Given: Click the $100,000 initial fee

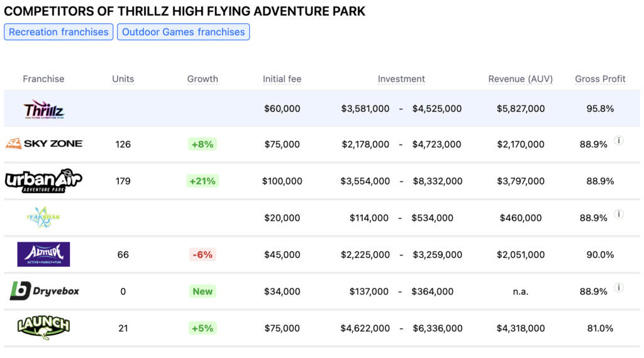Looking at the screenshot, I should click(x=282, y=181).
